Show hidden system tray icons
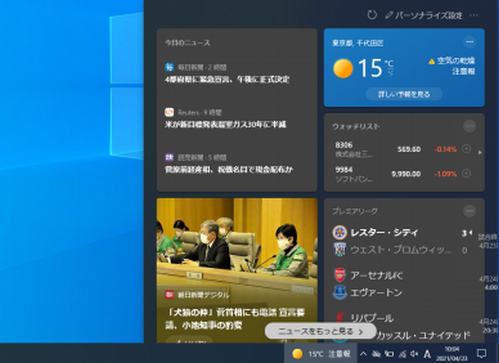This screenshot has width=499, height=363. pos(364,354)
